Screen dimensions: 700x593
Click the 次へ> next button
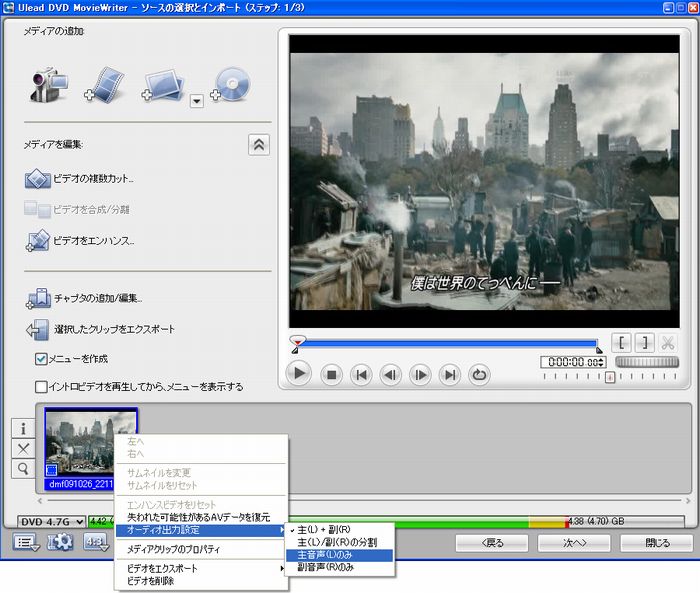coord(574,543)
